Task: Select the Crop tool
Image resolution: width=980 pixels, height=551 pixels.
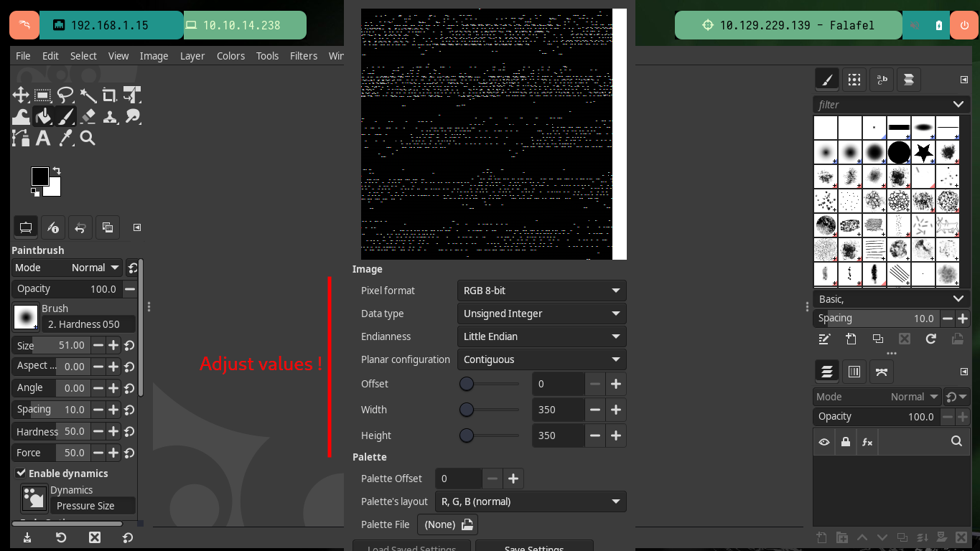Action: pos(110,95)
